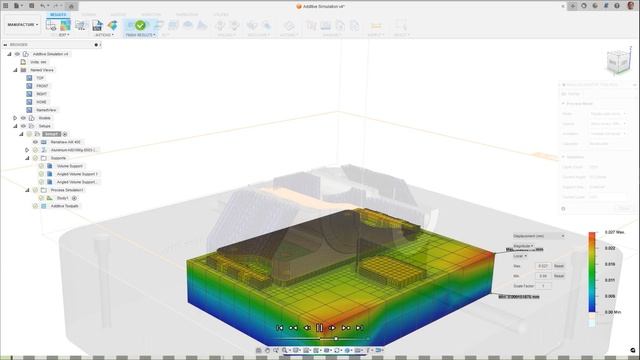Click Reset next to Min value
The image size is (640, 360).
(559, 276)
